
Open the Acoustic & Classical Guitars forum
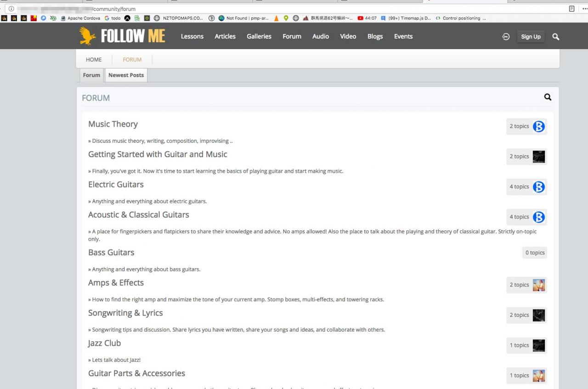(x=139, y=215)
